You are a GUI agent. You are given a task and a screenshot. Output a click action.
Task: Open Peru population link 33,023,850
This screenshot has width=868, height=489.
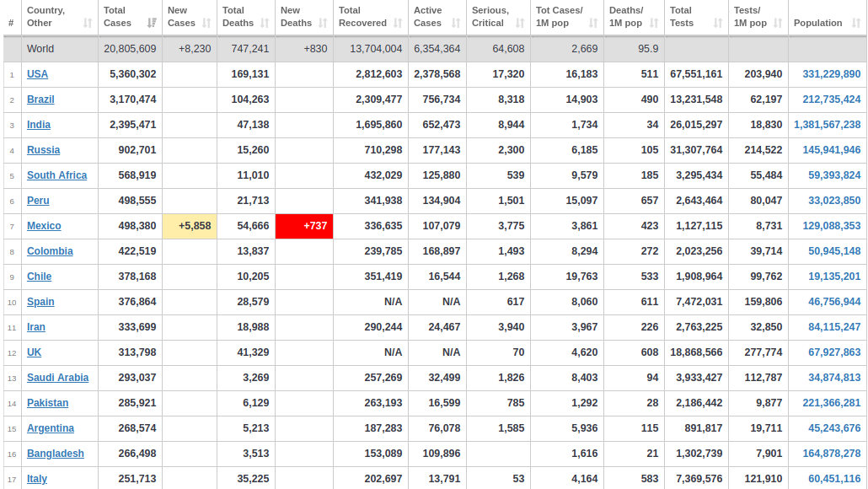[x=834, y=201]
